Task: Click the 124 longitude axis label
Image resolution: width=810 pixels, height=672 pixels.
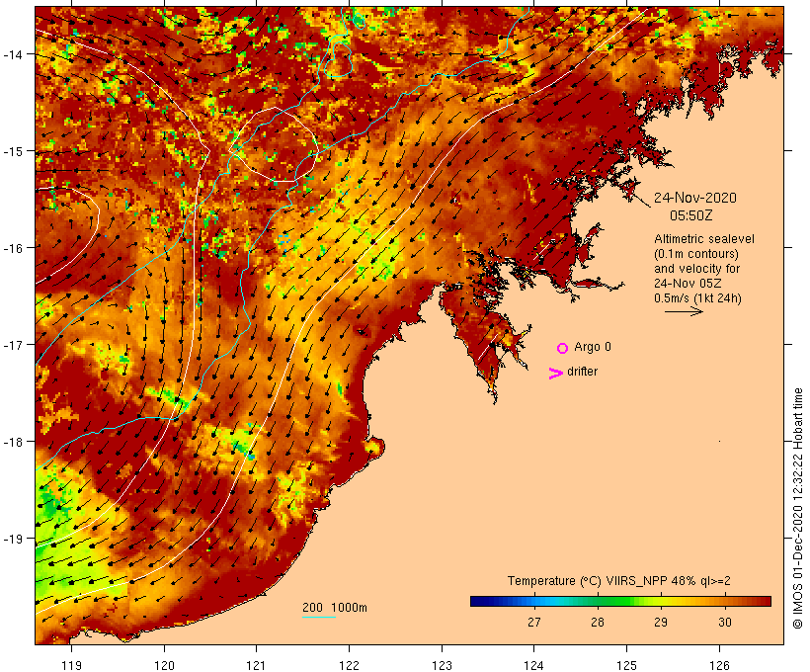Action: pos(534,665)
